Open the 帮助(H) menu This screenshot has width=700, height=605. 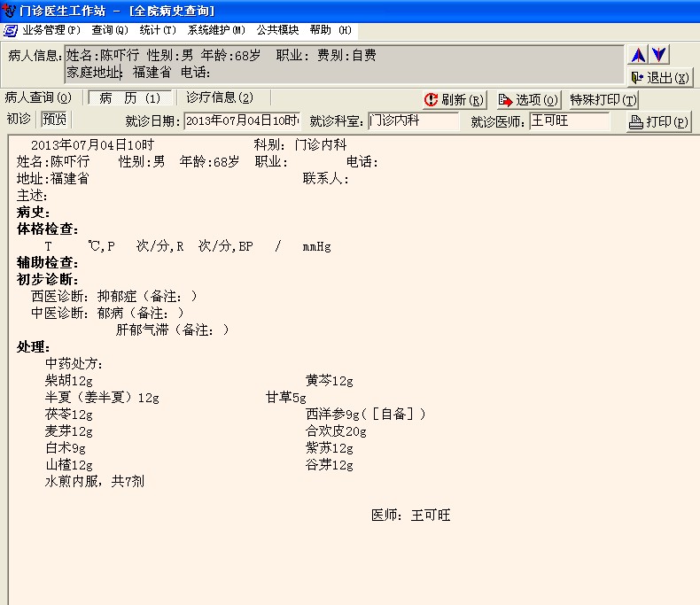pos(331,30)
